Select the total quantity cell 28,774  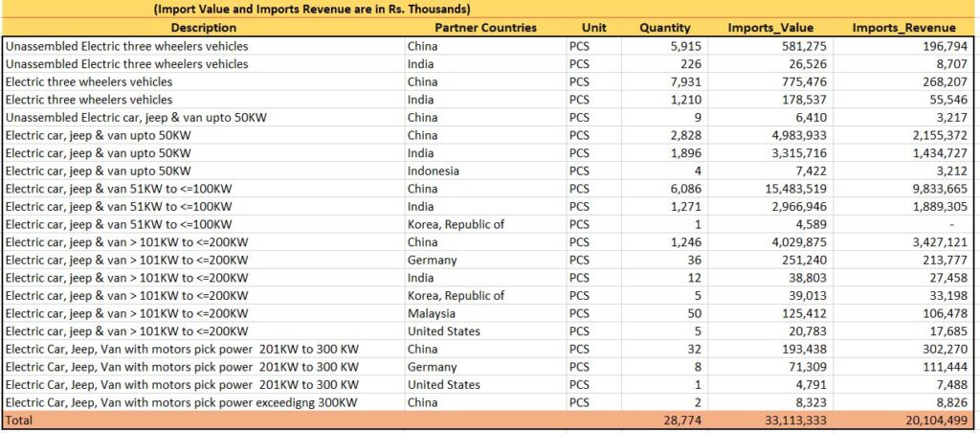[681, 421]
